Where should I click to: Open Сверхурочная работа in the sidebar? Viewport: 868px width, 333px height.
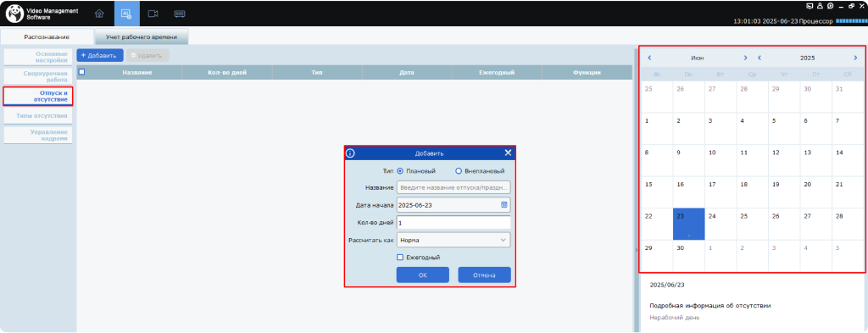point(38,76)
